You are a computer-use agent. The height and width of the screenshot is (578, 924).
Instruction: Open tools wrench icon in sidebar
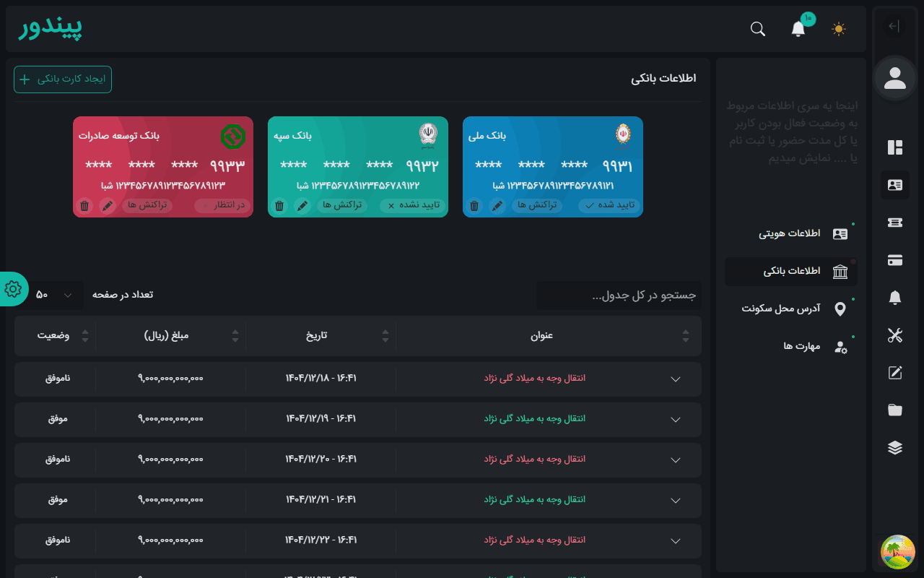895,335
